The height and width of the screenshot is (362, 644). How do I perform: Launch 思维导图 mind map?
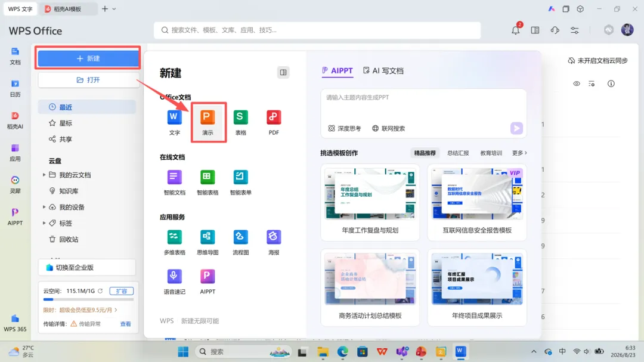click(x=208, y=243)
